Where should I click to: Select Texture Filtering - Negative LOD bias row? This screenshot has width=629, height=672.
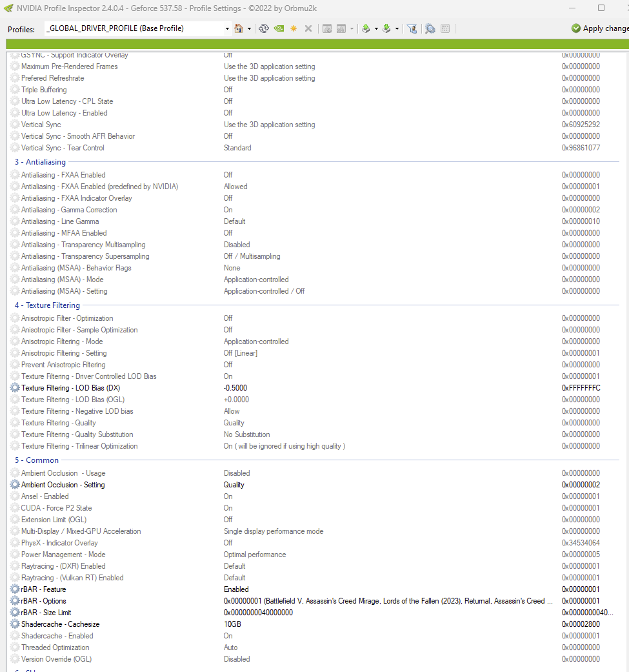(x=314, y=411)
